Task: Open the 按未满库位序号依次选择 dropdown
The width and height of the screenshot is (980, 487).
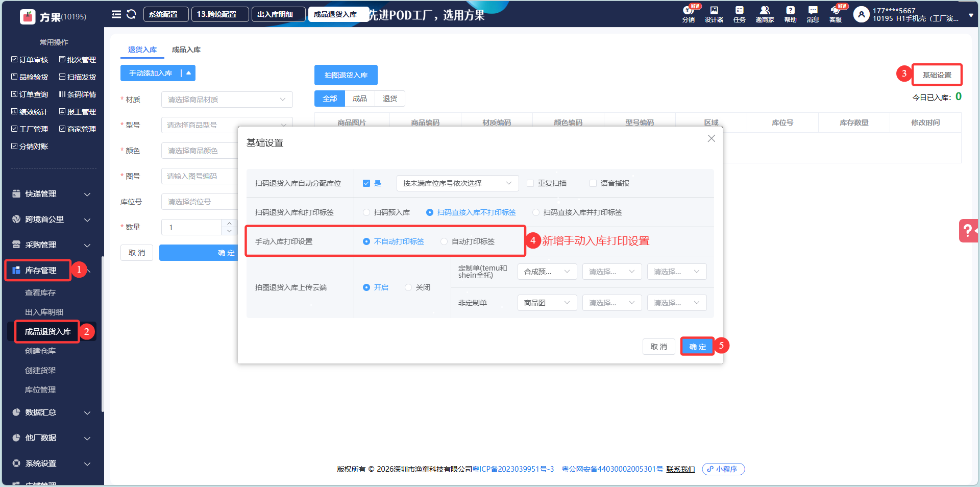Action: click(457, 183)
